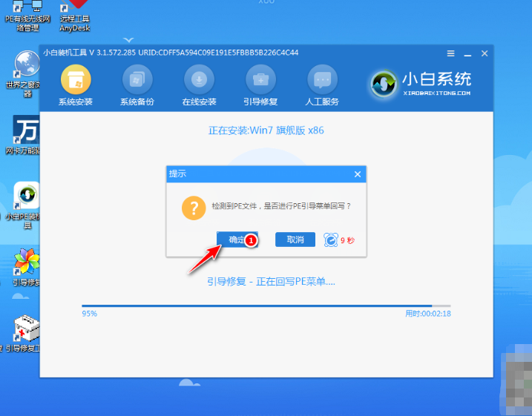Click the 提示 dialog title
The width and height of the screenshot is (532, 416).
(x=177, y=174)
